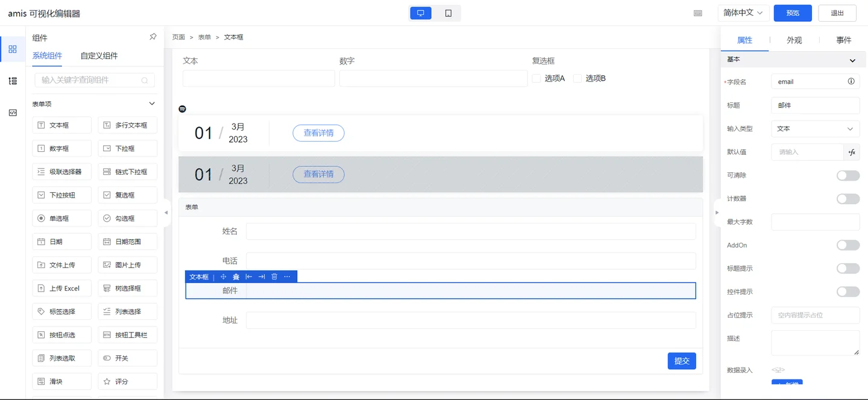Collapse the right panel with the arrow handle
Image resolution: width=868 pixels, height=400 pixels.
[x=717, y=212]
